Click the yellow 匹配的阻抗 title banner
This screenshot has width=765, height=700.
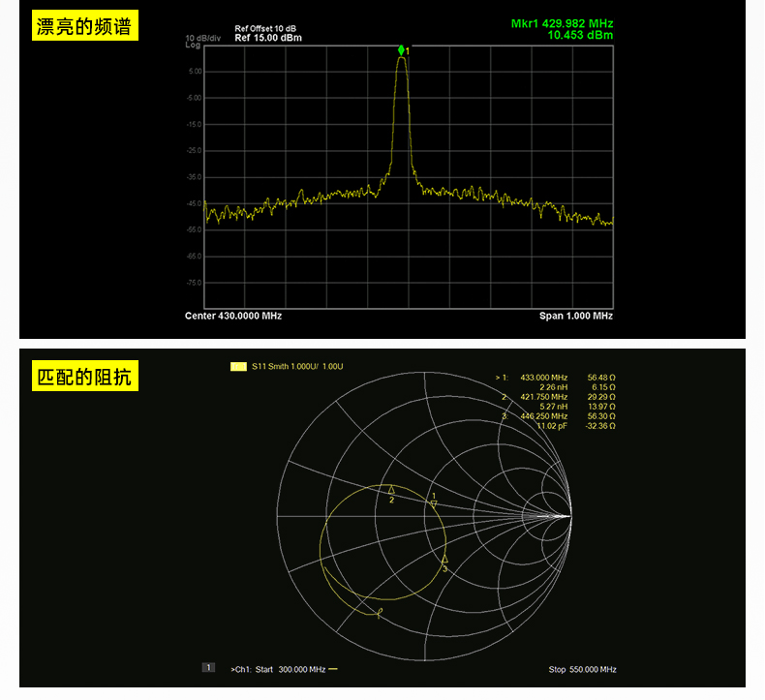tap(85, 376)
